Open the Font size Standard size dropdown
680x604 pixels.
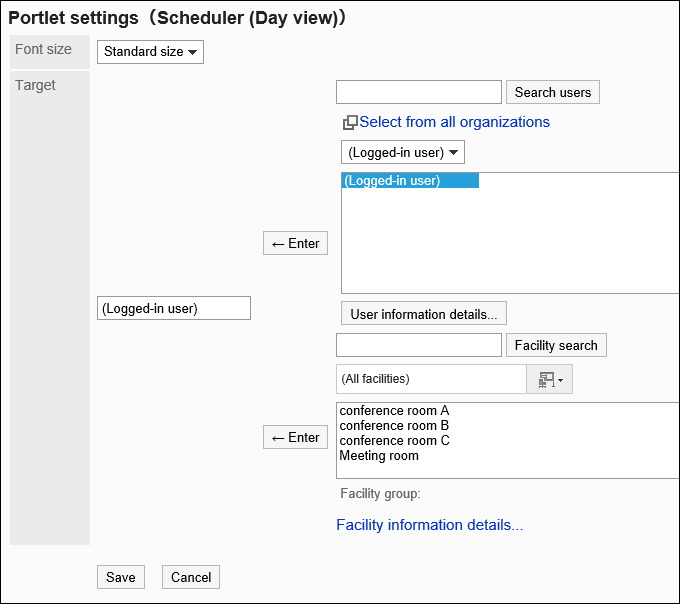coord(150,52)
